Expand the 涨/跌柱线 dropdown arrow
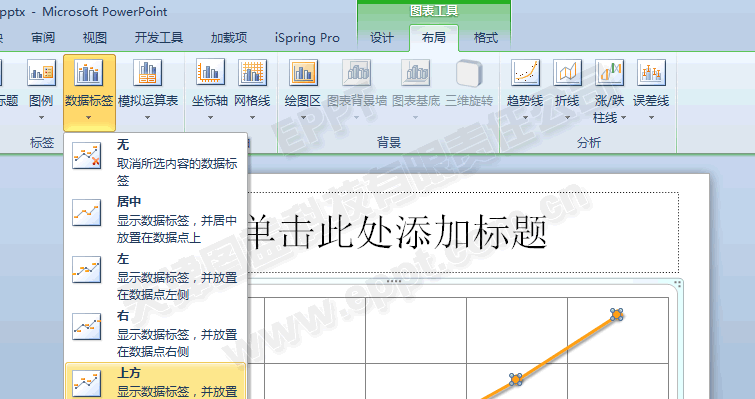Viewport: 755px width, 399px height. [624, 117]
